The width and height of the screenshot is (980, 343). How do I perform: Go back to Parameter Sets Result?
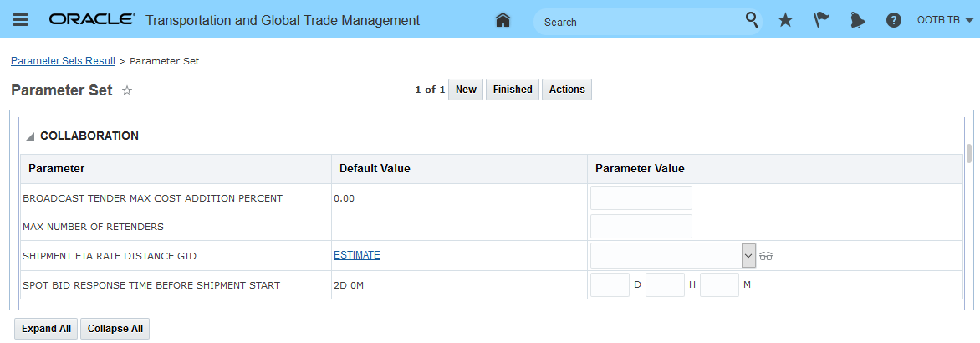tap(63, 61)
